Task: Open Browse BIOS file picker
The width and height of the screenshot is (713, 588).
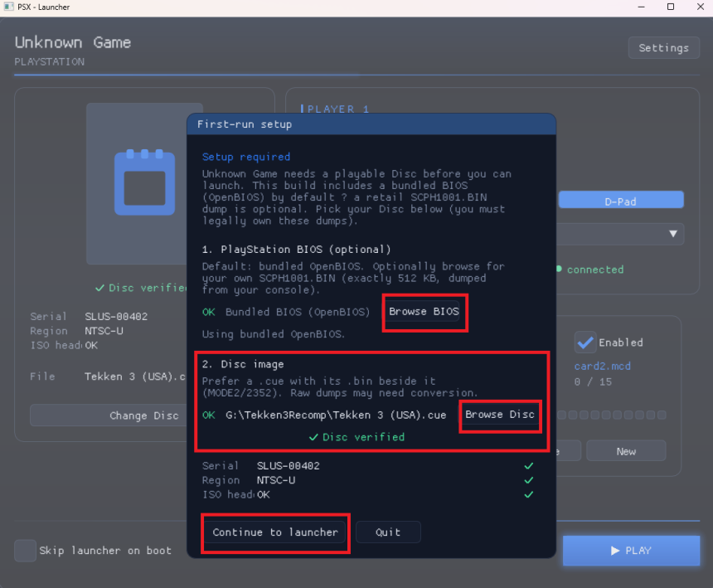Action: pyautogui.click(x=424, y=312)
